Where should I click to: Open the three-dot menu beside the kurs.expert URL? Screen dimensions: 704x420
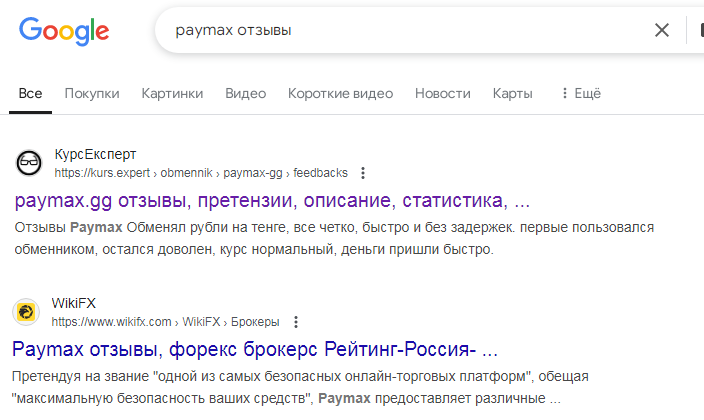363,173
